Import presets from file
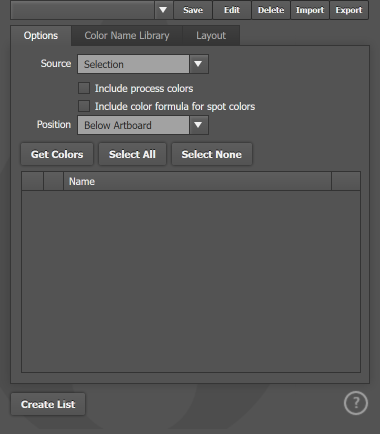The height and width of the screenshot is (434, 380). pyautogui.click(x=310, y=10)
